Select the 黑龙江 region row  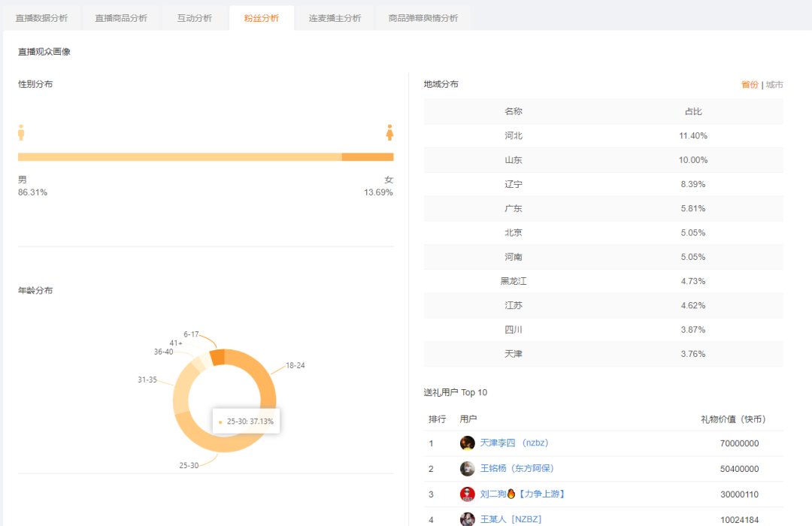pos(603,282)
